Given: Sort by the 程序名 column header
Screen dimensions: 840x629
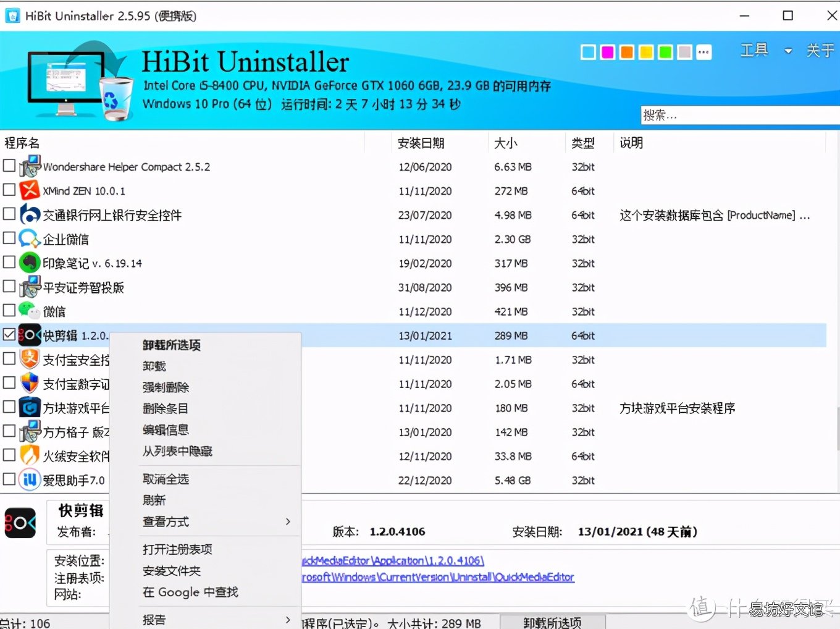Looking at the screenshot, I should click(22, 143).
